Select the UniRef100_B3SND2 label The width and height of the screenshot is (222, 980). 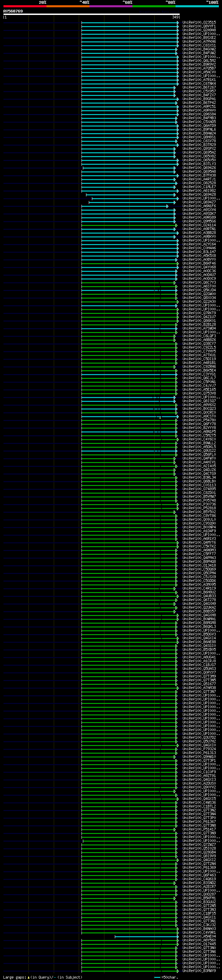point(199,883)
